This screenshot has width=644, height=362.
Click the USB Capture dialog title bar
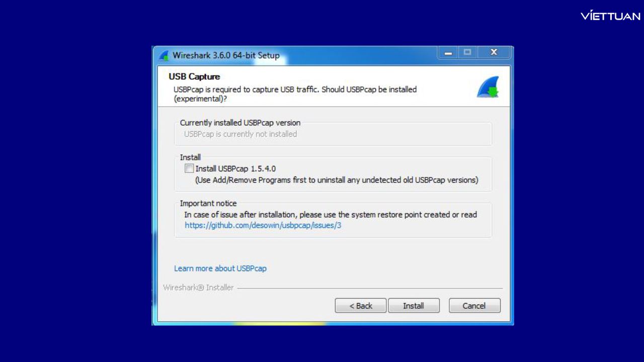[302, 55]
